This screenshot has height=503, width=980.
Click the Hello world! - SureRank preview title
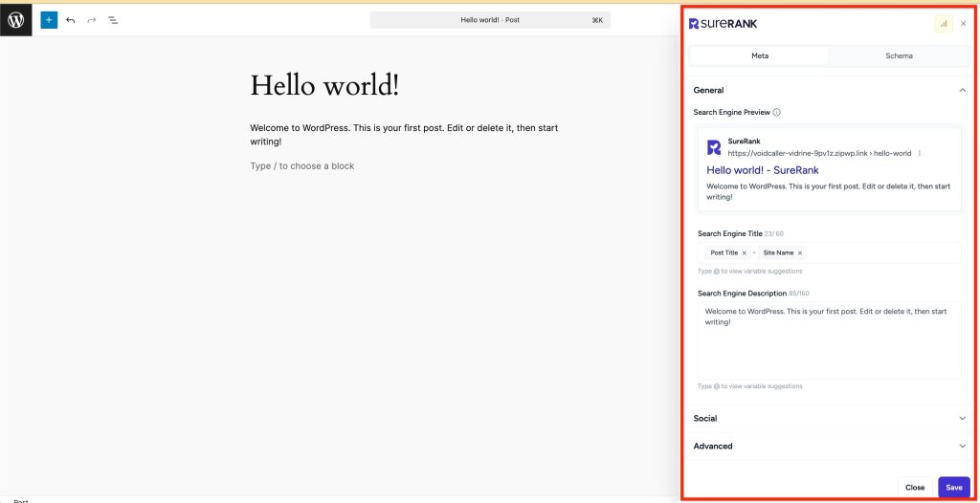click(x=763, y=170)
